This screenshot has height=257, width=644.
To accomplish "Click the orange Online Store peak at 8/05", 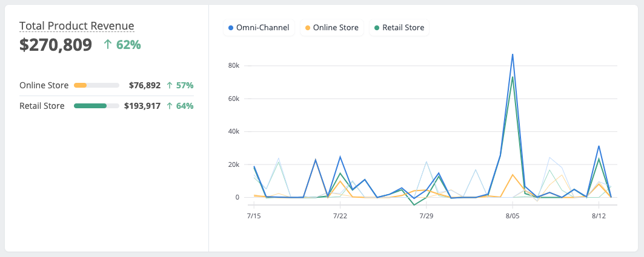I will (x=513, y=175).
